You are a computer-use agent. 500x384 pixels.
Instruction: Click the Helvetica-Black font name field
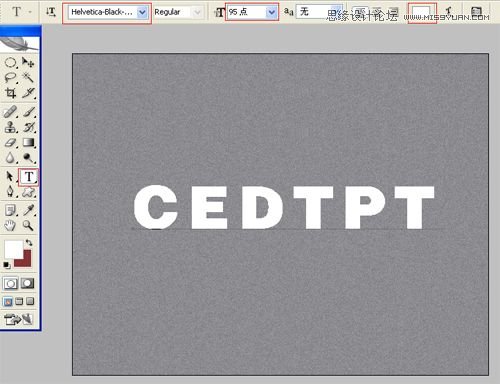pos(103,12)
